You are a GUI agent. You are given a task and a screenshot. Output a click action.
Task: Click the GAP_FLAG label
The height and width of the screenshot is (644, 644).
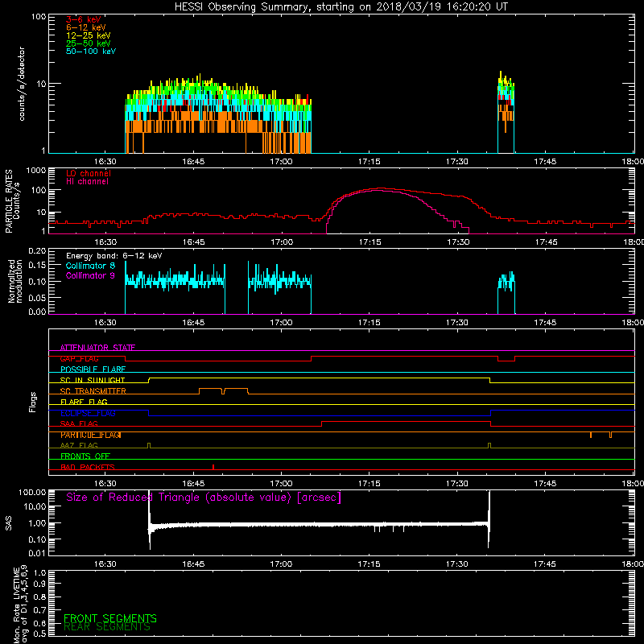point(79,358)
